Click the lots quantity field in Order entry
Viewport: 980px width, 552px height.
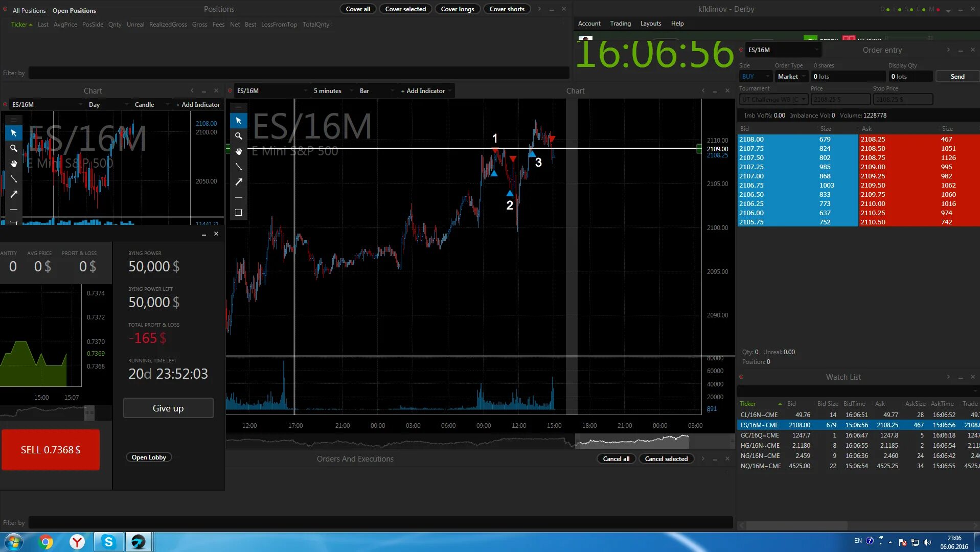point(848,77)
